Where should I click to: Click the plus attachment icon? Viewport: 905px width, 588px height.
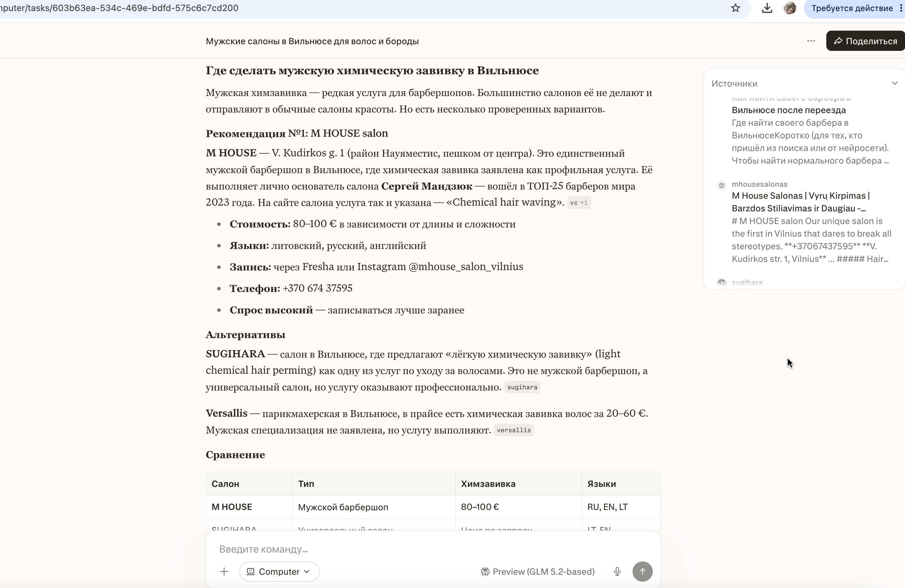pos(224,572)
